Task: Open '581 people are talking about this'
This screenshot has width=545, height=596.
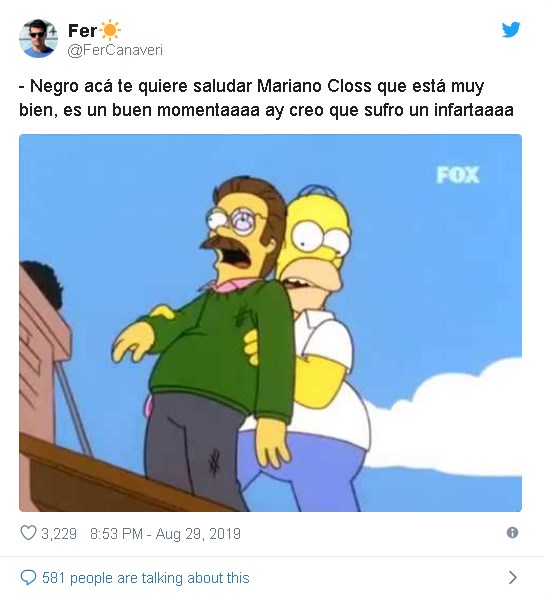Action: [146, 578]
